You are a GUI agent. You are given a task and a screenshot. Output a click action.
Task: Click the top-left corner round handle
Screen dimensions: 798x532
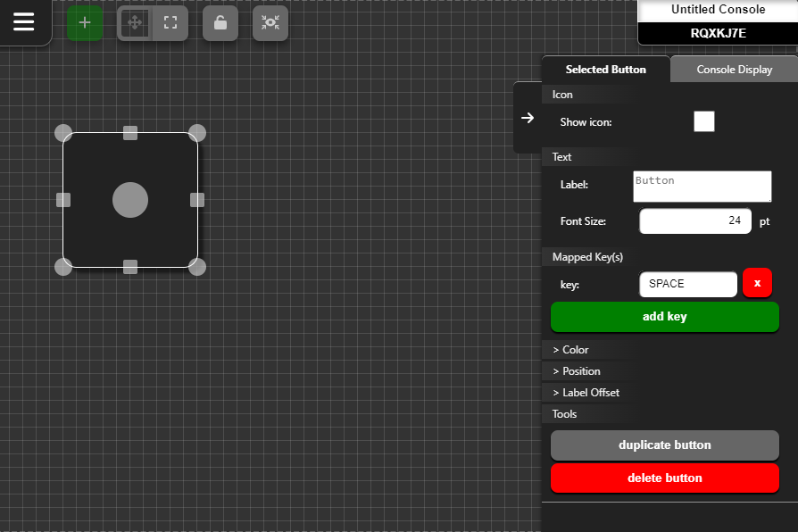pyautogui.click(x=63, y=133)
